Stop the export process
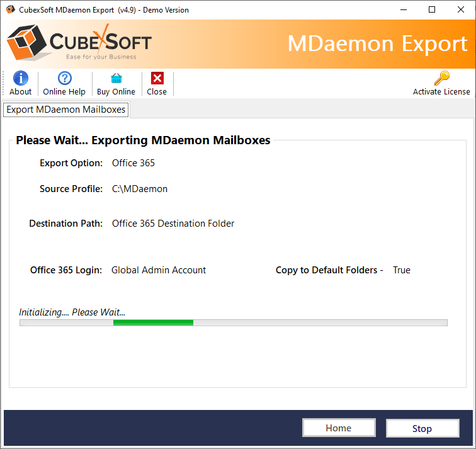 pos(422,428)
